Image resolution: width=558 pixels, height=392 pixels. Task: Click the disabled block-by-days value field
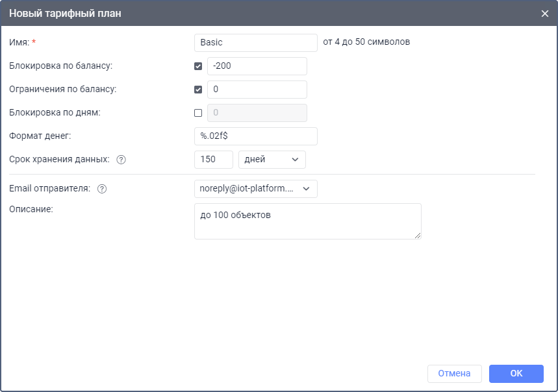coord(257,113)
